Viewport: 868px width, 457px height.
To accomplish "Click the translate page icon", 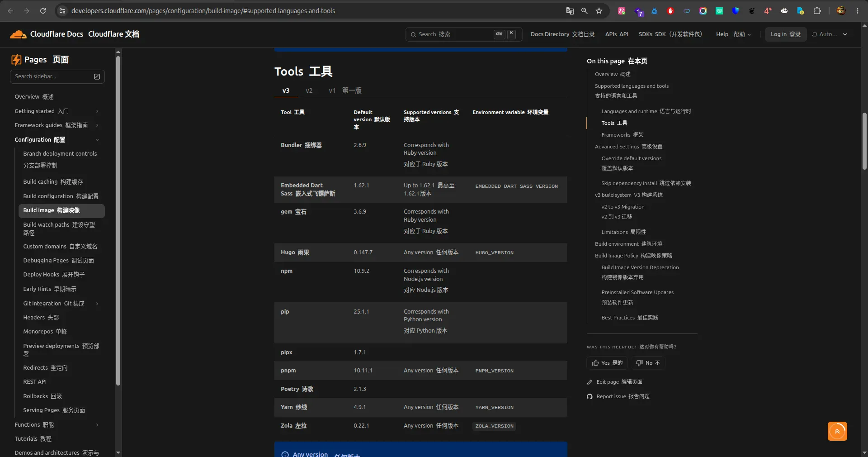I will click(x=570, y=11).
